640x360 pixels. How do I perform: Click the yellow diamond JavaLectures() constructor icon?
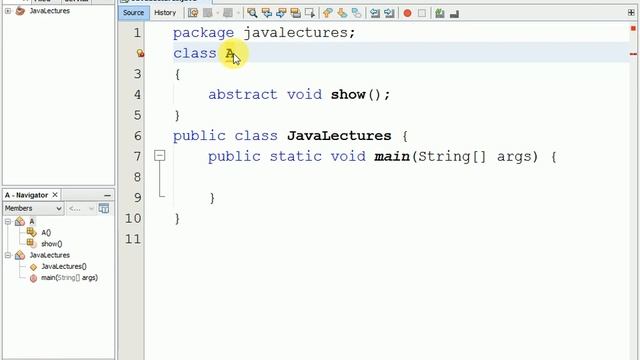pyautogui.click(x=33, y=267)
